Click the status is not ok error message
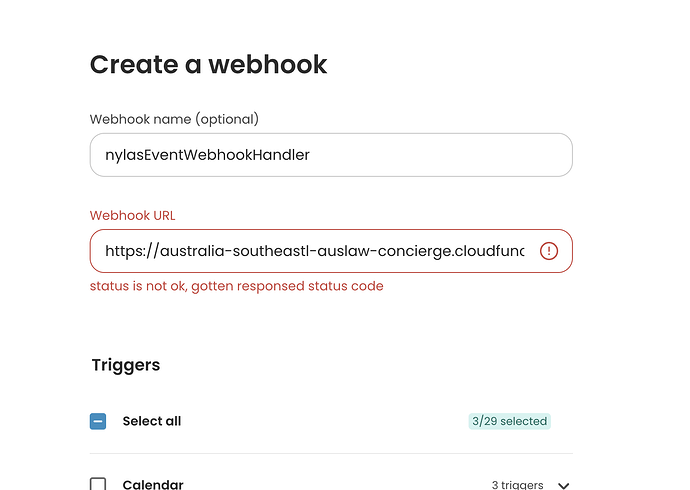 (x=237, y=286)
